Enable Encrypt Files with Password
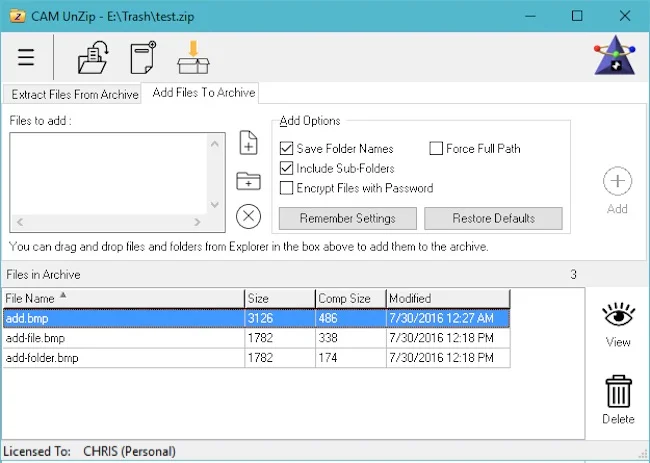This screenshot has height=463, width=650. (286, 188)
